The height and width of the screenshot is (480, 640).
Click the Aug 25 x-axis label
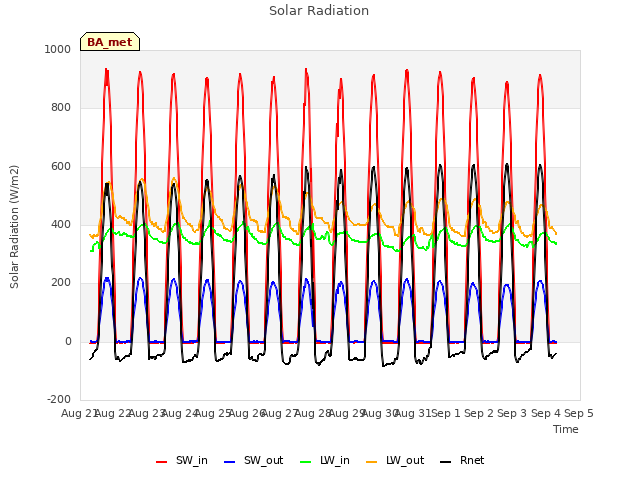(213, 413)
